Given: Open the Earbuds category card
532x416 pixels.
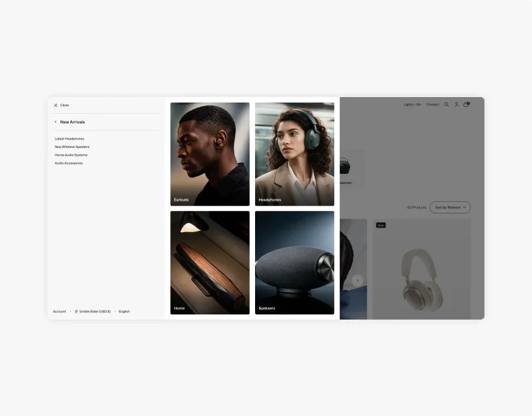Looking at the screenshot, I should click(210, 154).
